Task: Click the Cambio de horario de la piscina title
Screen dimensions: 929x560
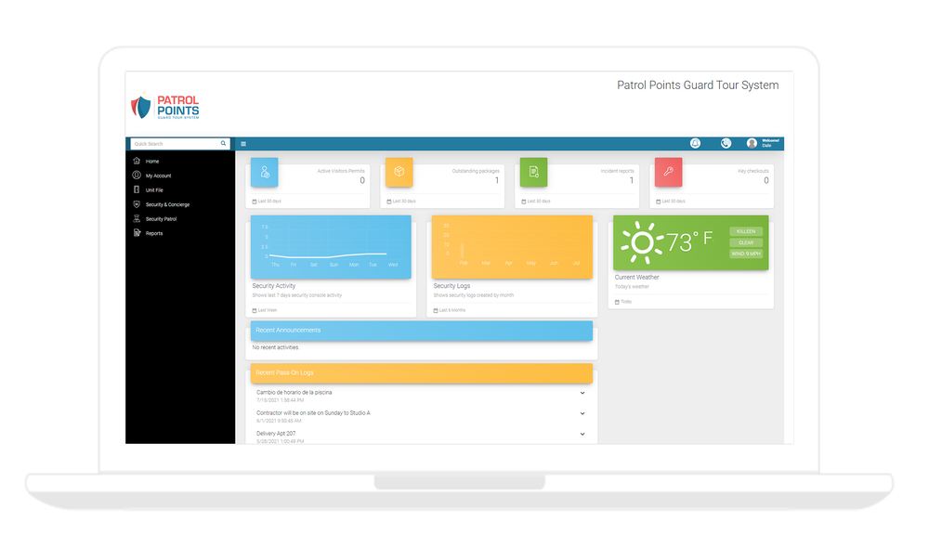Action: coord(294,393)
